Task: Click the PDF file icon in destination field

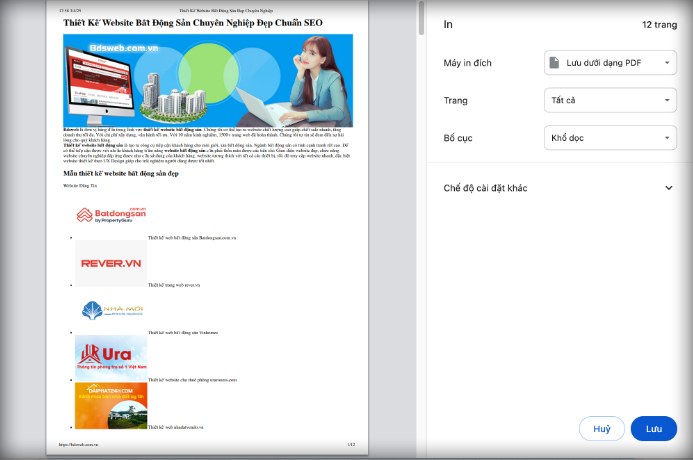Action: click(554, 63)
